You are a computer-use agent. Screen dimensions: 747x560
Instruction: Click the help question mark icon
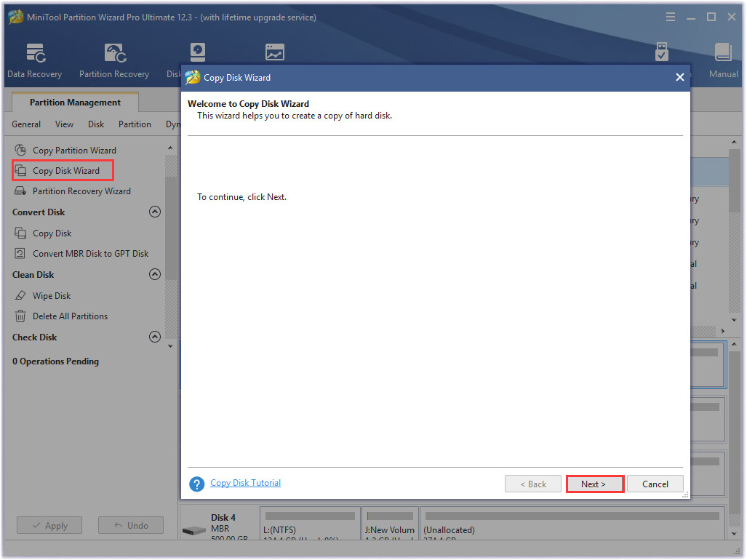tap(197, 484)
